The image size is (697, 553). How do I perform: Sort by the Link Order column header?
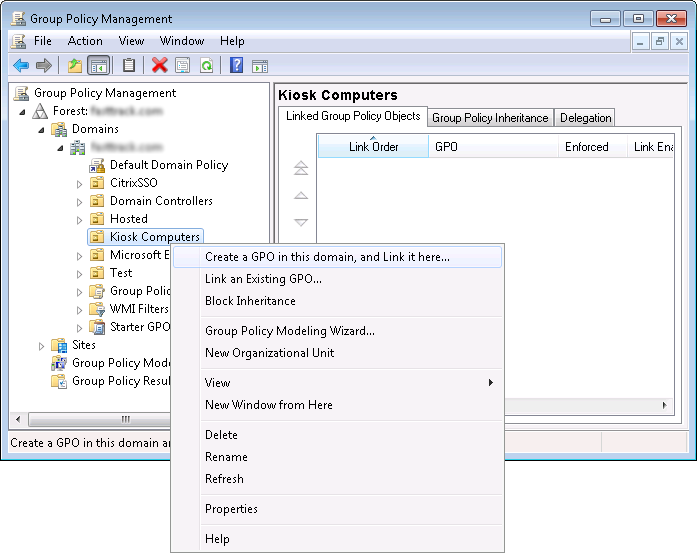(373, 147)
